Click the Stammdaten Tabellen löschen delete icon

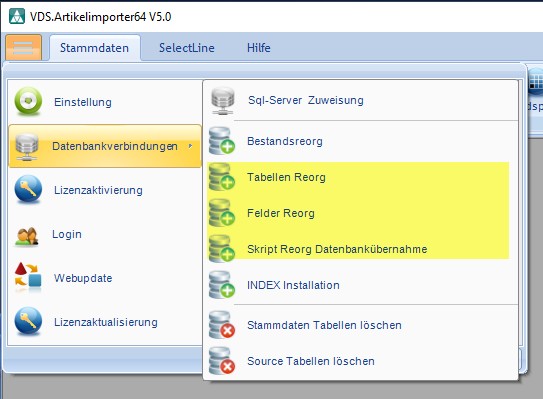coord(222,325)
